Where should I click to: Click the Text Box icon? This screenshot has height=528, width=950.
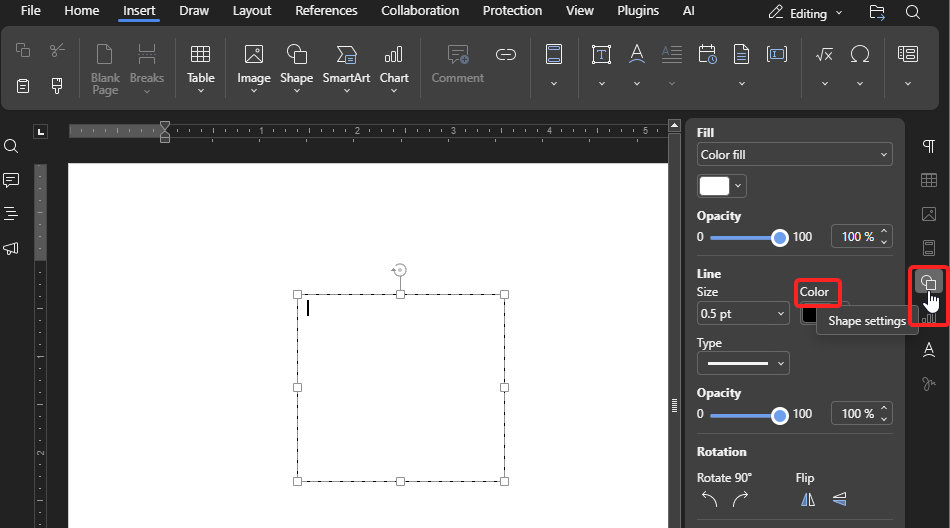click(601, 54)
